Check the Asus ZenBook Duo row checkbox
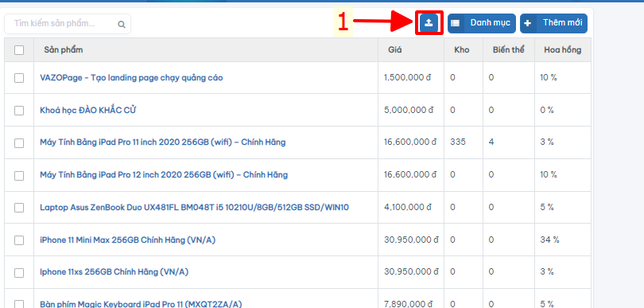Screen dimensions: 644x308 point(19,208)
